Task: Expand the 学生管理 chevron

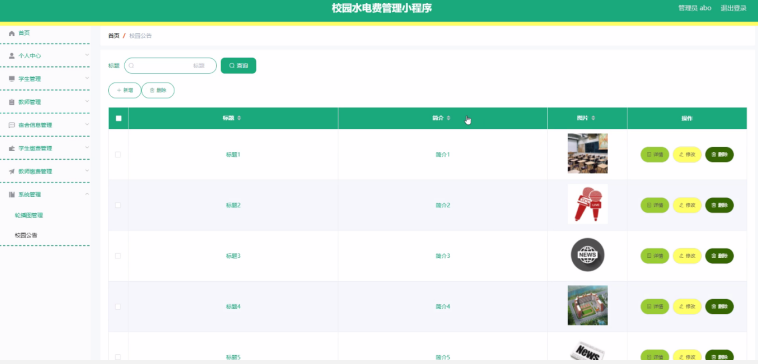Action: [x=87, y=78]
